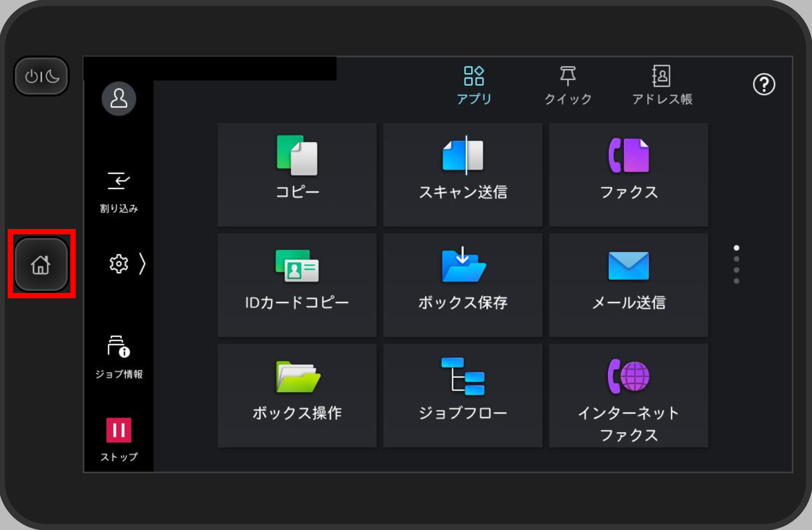Open the user login icon

click(x=119, y=99)
